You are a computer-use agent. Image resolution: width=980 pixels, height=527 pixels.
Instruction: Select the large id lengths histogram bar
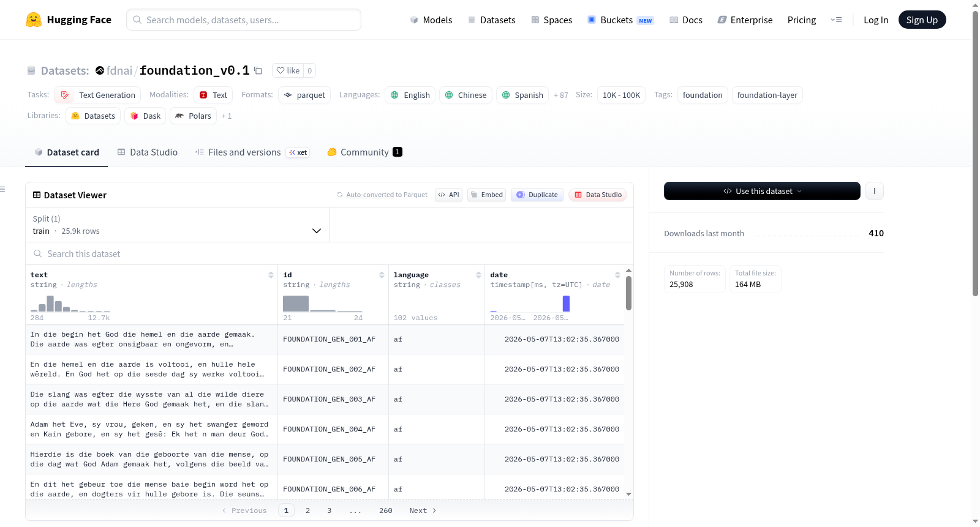(x=296, y=304)
